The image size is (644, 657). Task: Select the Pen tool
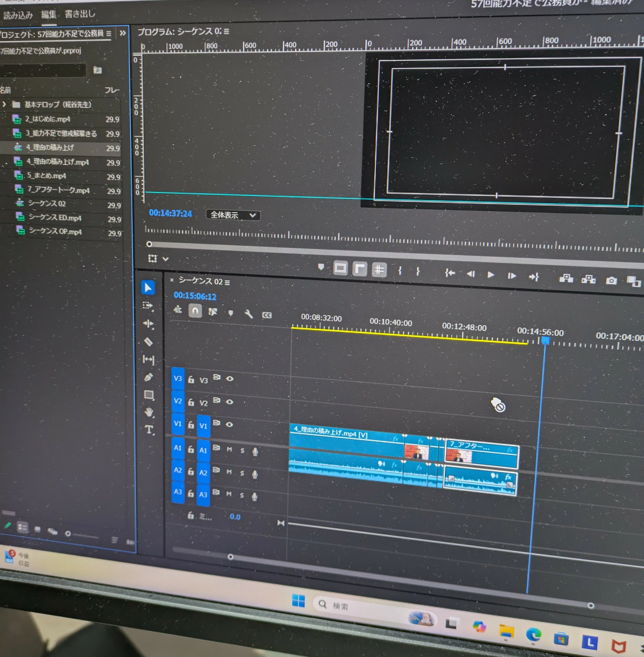click(x=148, y=377)
